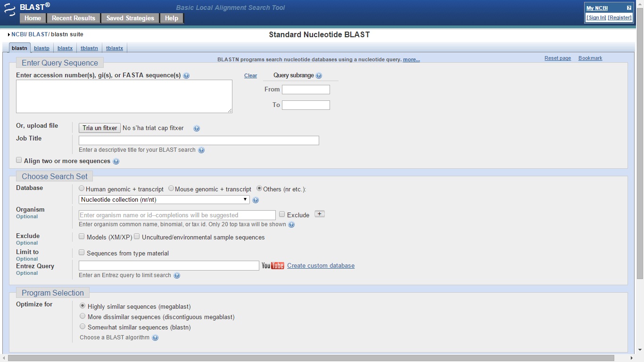Click the horizontal page scrollbar
Viewport: 644px width, 362px height.
point(311,358)
